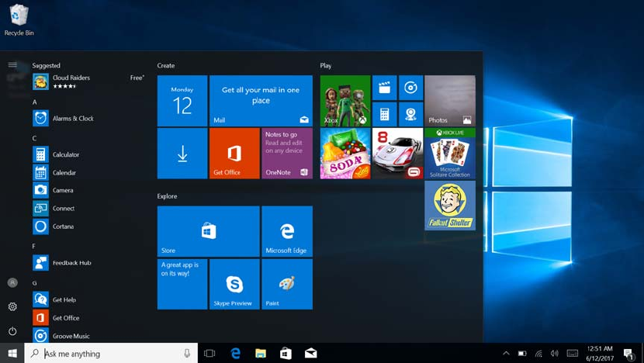The height and width of the screenshot is (363, 644).
Task: Open the Store tile in Explore
Action: 209,231
